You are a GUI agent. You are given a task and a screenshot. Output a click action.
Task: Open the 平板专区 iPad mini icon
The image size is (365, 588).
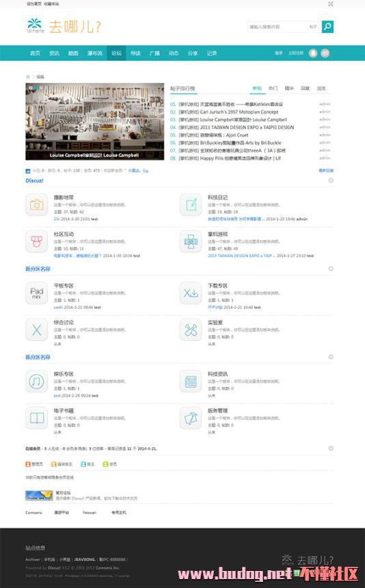(37, 293)
